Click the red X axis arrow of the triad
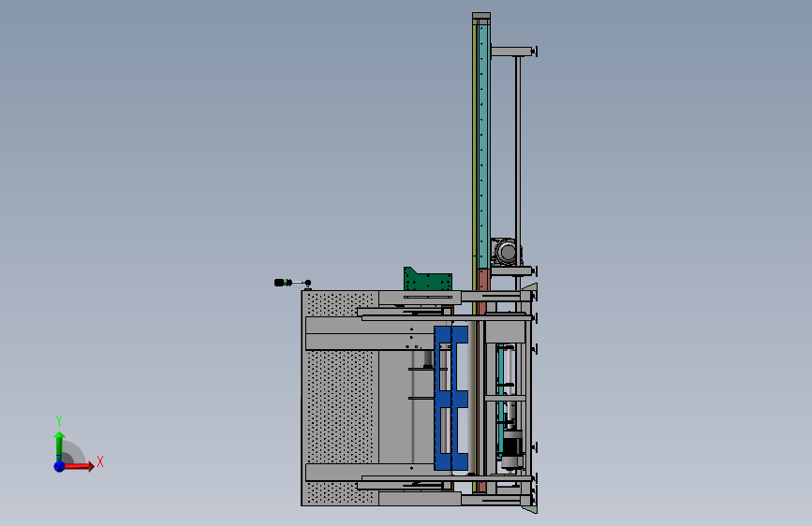The height and width of the screenshot is (526, 812). [79, 466]
